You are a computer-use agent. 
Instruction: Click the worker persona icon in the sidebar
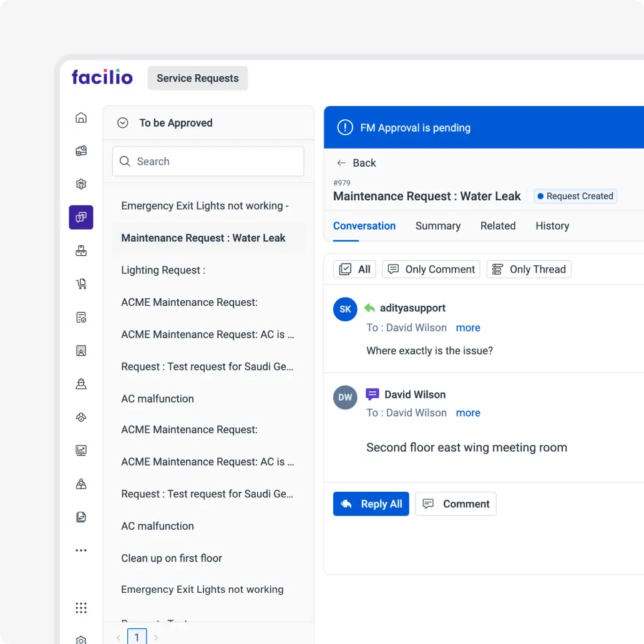(81, 384)
